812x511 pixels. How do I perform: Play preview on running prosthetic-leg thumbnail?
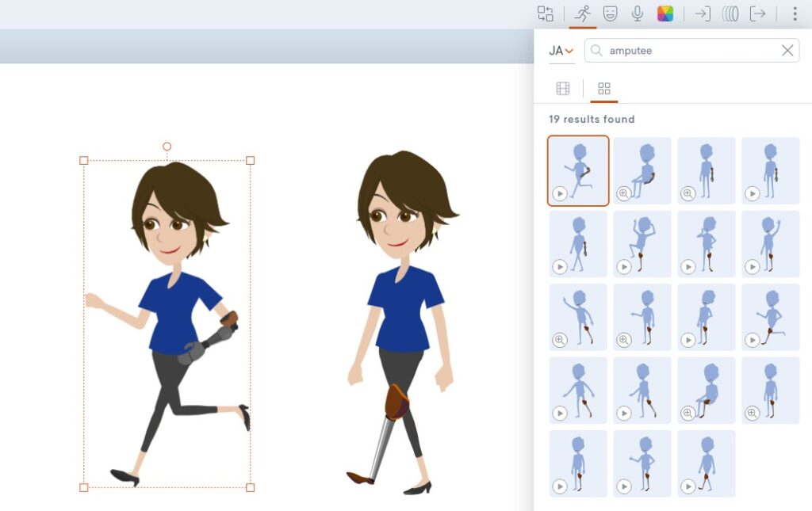click(x=752, y=340)
